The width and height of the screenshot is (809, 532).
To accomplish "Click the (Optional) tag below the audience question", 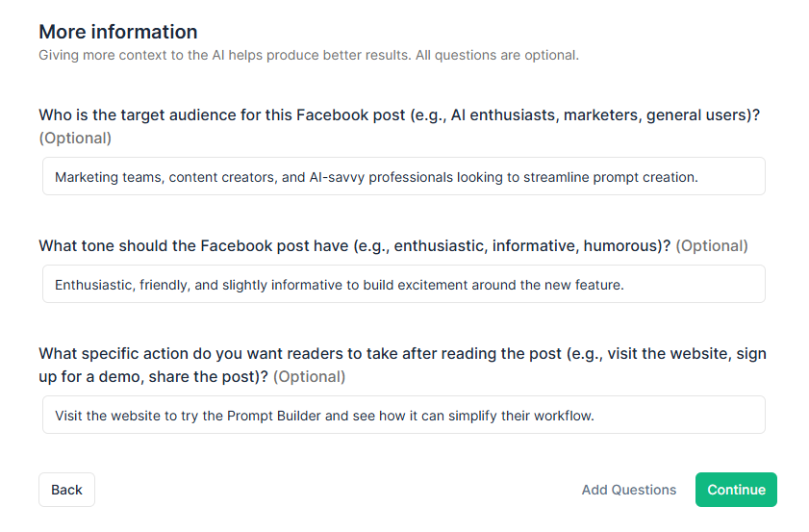I will (75, 138).
